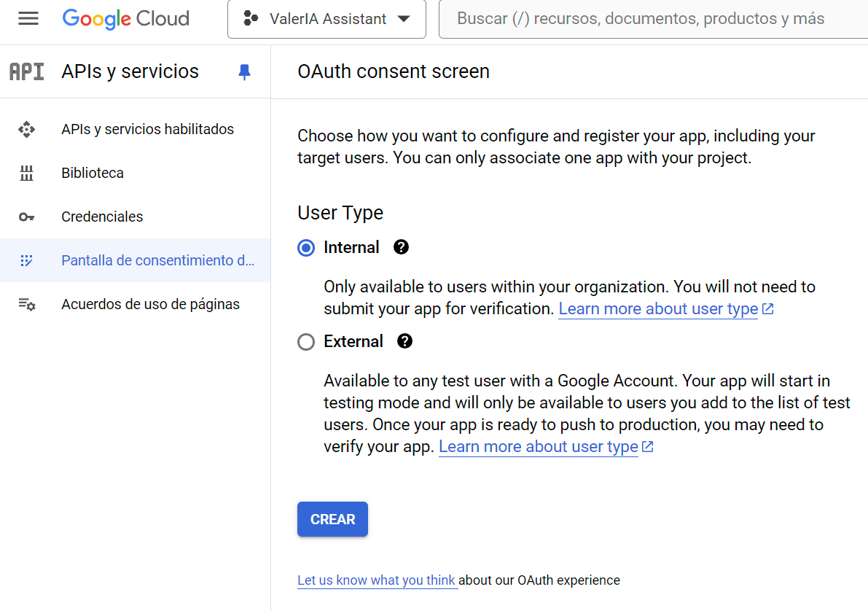Show help for Internal user type
This screenshot has width=868, height=611.
(402, 247)
